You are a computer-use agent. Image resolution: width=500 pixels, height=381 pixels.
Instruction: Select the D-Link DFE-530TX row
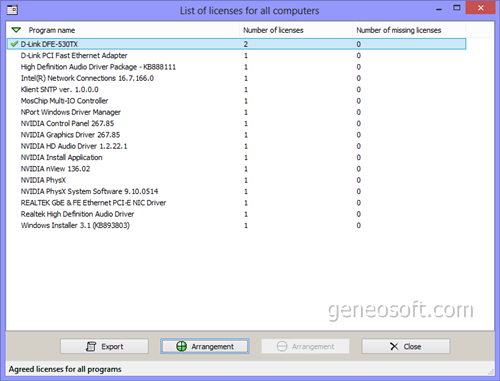[x=236, y=44]
